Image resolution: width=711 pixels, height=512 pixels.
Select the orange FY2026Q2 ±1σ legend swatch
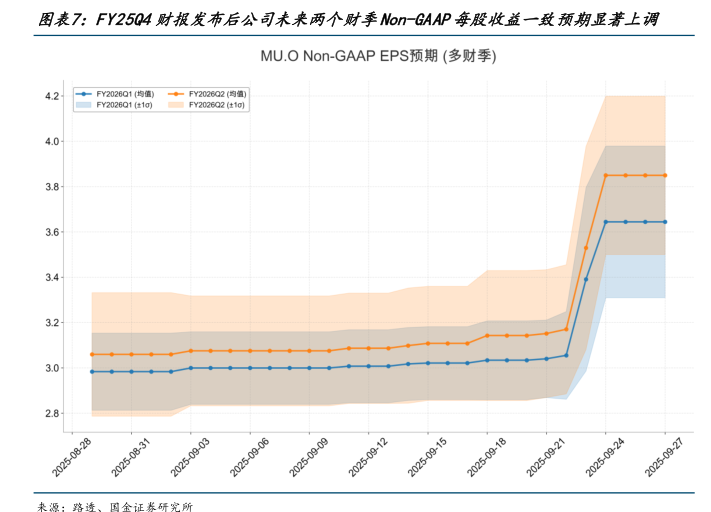click(x=177, y=104)
